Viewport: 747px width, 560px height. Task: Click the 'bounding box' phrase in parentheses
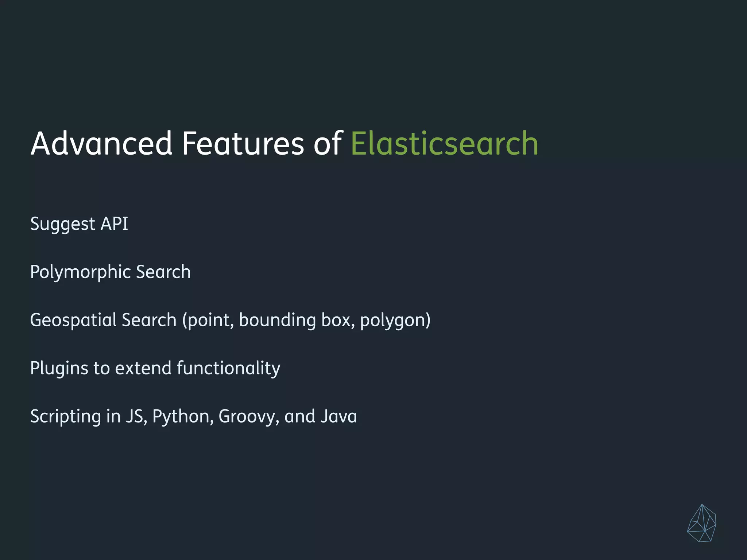(295, 320)
